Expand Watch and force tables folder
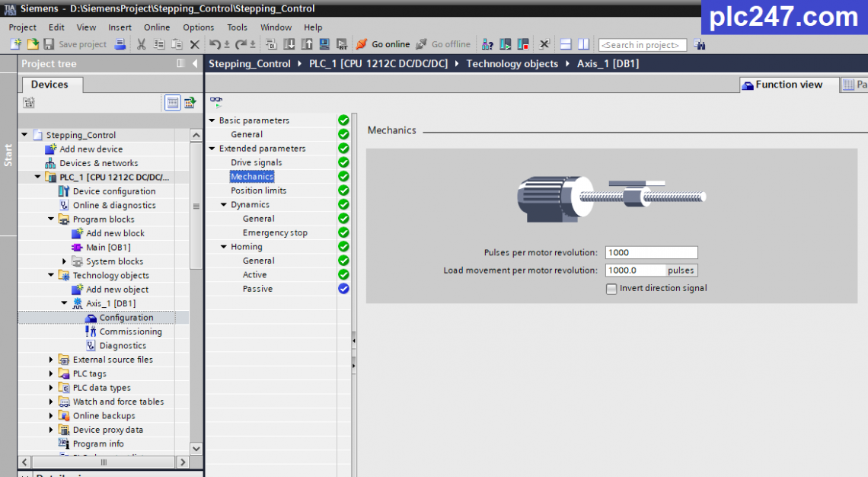The width and height of the screenshot is (868, 477). (51, 402)
